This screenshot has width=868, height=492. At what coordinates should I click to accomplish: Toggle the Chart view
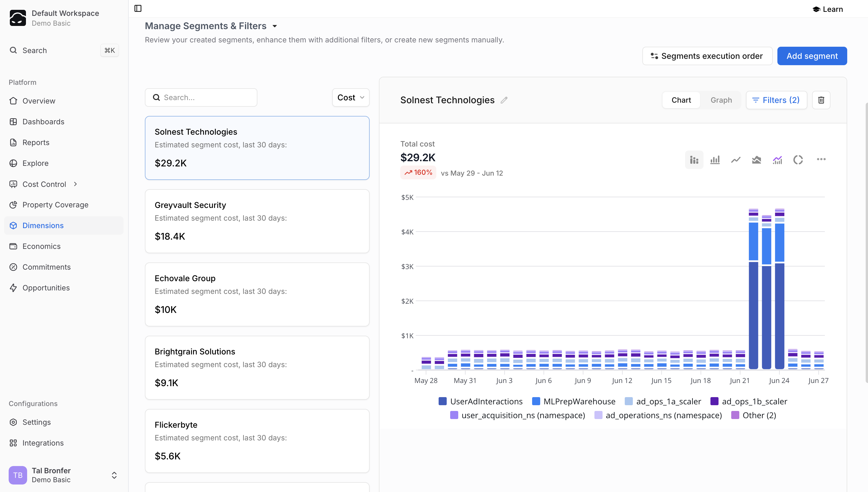681,100
